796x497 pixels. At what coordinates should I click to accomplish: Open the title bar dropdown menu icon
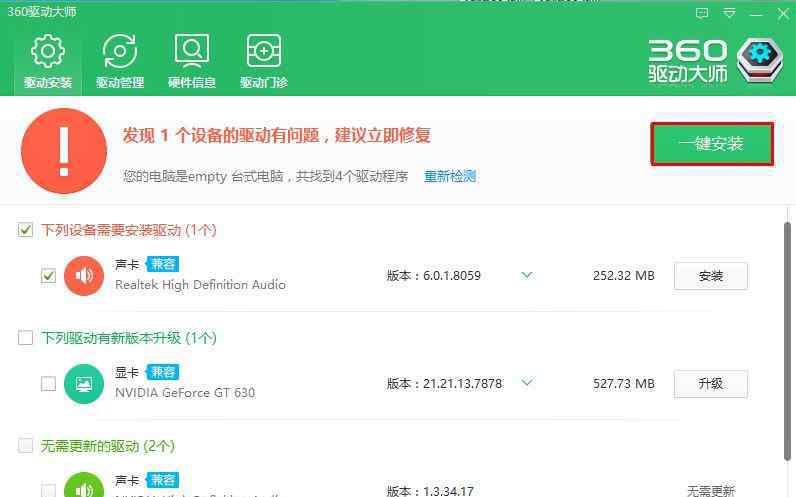click(x=729, y=13)
